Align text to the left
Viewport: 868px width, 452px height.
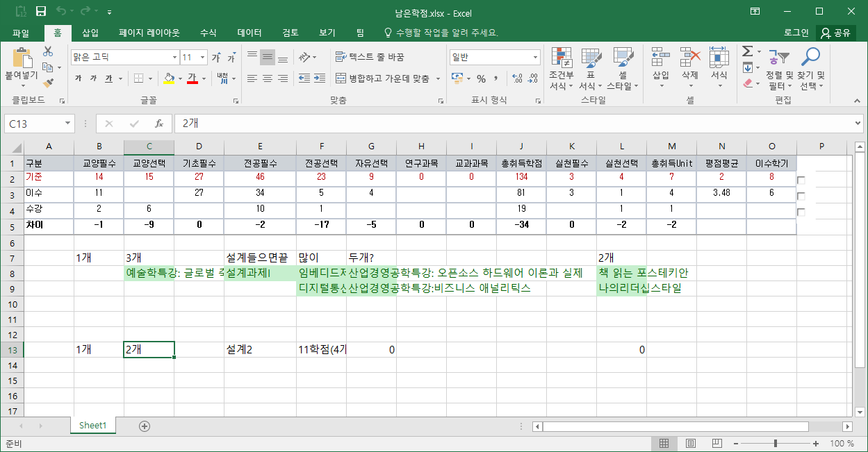point(252,78)
